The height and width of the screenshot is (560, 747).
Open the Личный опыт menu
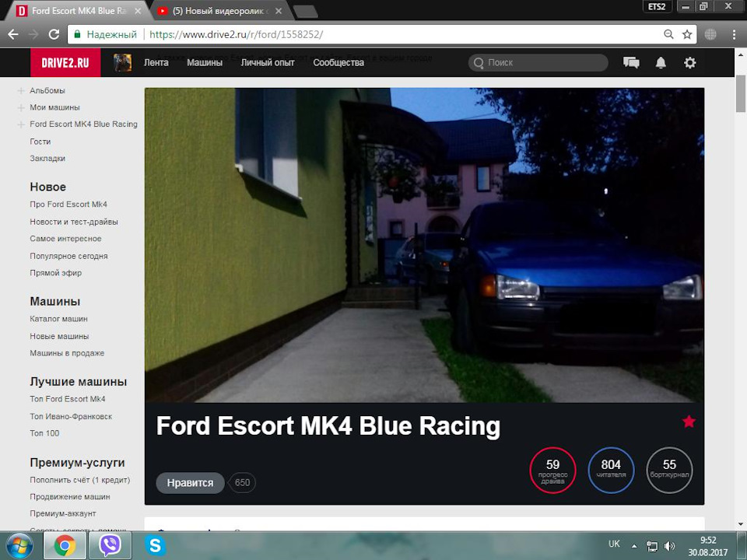click(268, 62)
